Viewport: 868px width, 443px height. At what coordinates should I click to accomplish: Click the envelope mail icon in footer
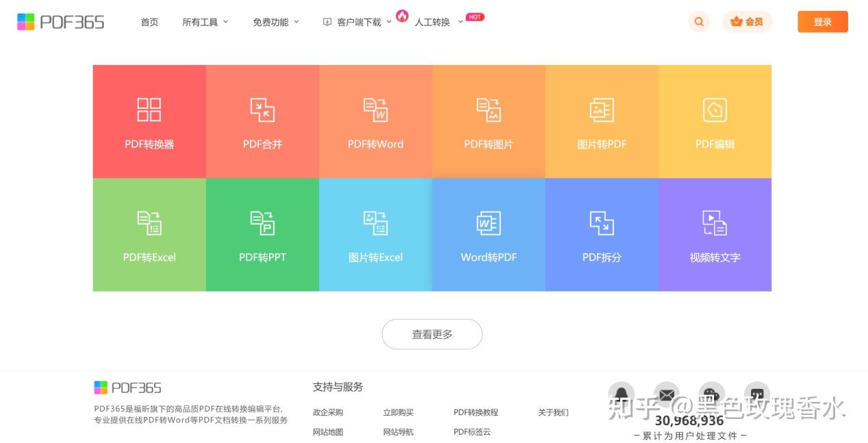coord(667,394)
